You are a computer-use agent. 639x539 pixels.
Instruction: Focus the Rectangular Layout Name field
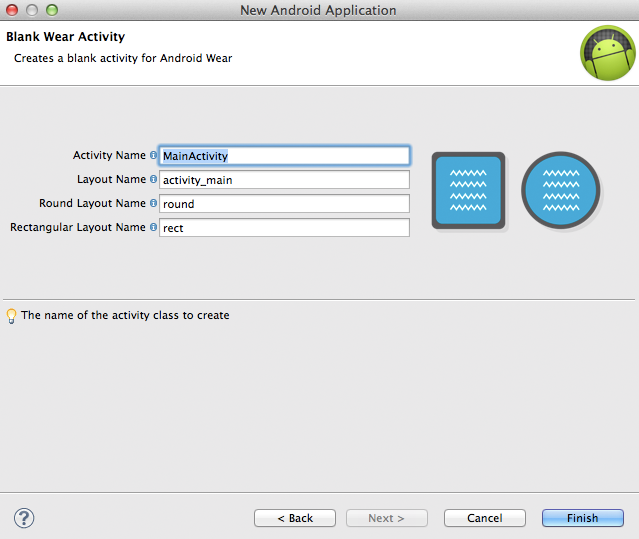284,228
